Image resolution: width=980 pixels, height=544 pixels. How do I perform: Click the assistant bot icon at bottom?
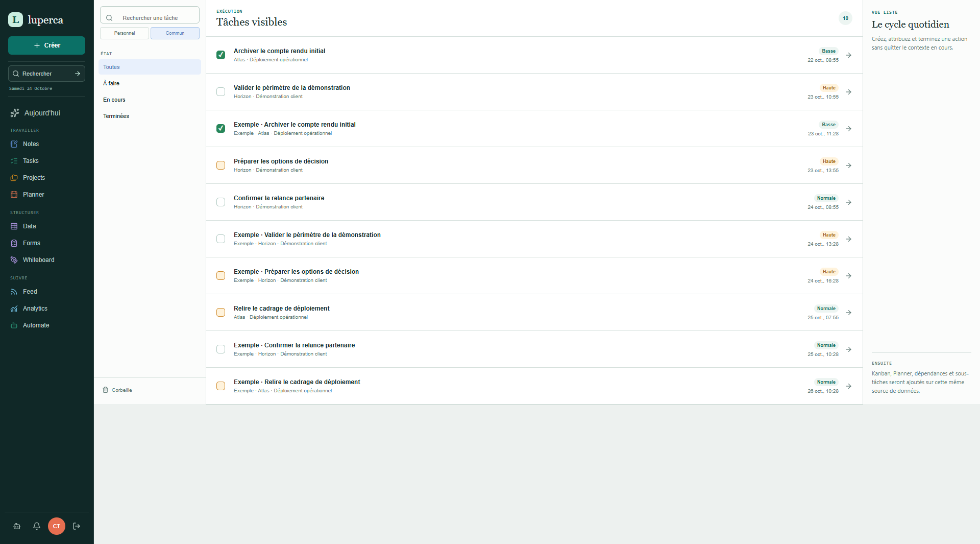pyautogui.click(x=17, y=526)
